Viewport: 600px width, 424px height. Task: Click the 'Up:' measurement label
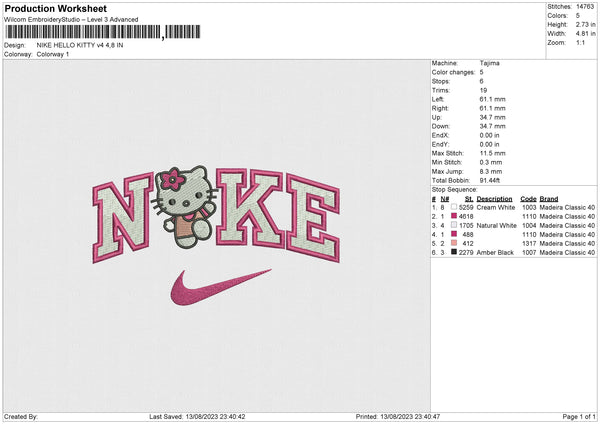click(x=437, y=117)
